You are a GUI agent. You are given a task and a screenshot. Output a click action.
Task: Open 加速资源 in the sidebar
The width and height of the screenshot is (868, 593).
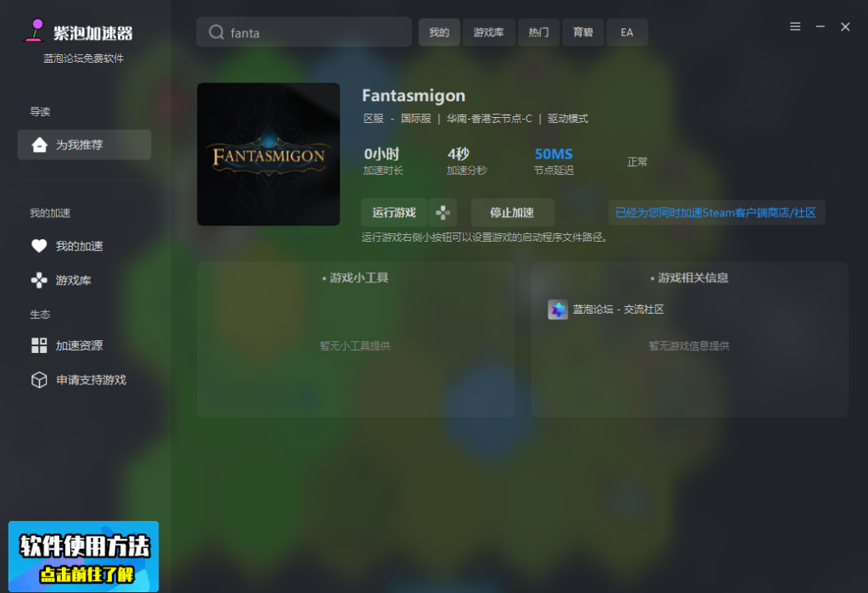79,345
